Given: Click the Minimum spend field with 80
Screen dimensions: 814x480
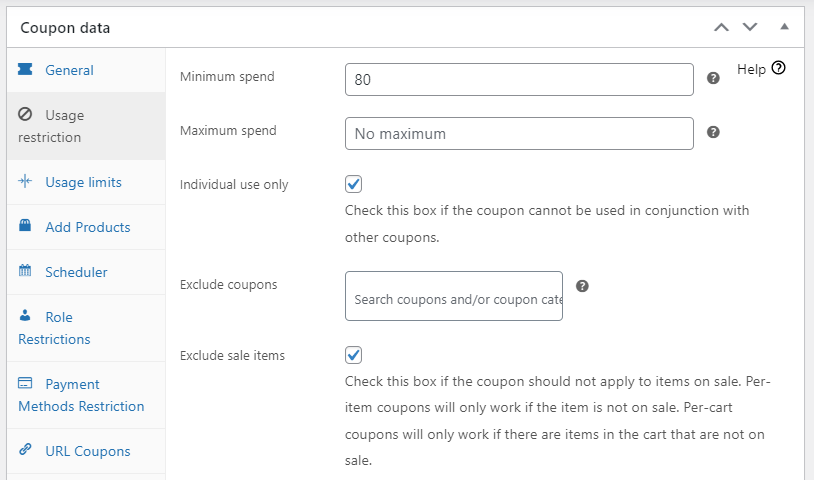Looking at the screenshot, I should 519,79.
